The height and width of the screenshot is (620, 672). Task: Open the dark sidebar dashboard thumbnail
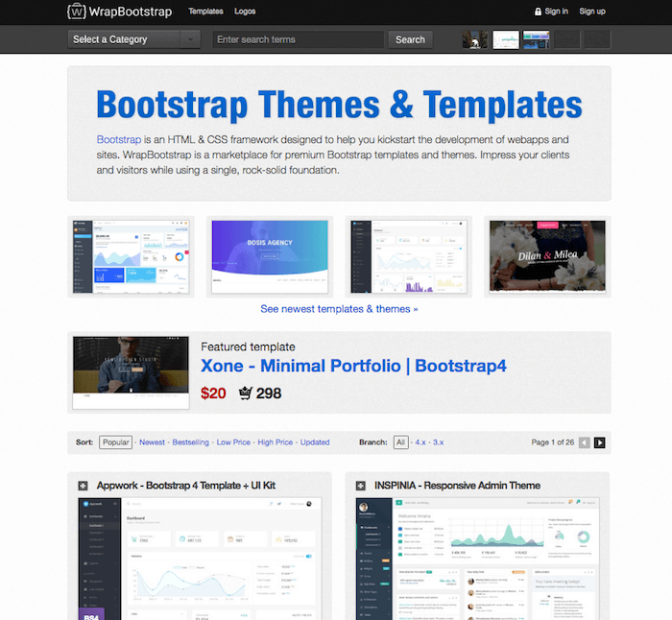tap(408, 256)
